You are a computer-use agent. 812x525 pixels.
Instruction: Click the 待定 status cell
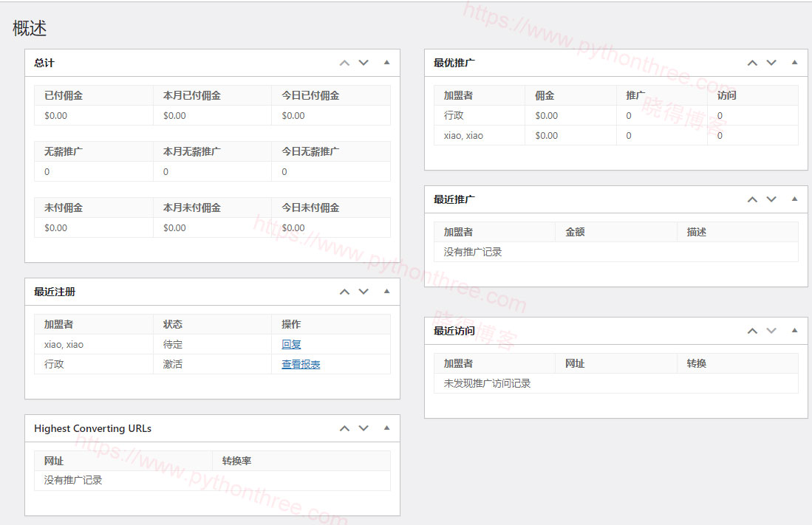click(172, 344)
